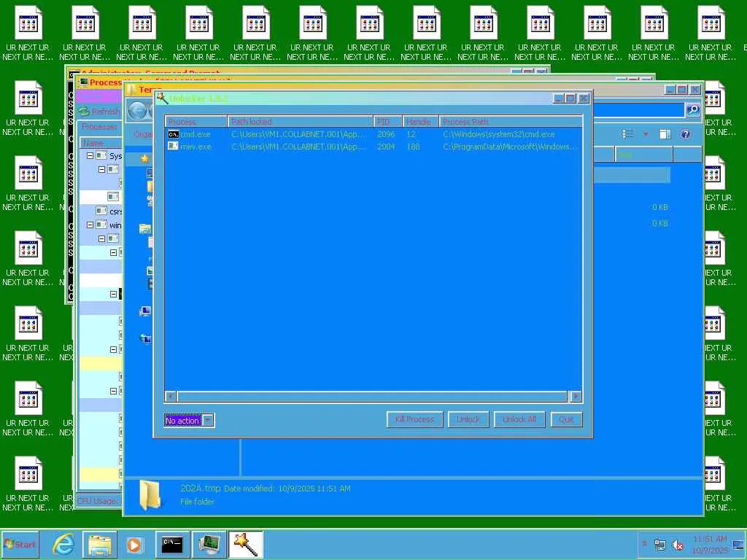Select the C:\Windows\system32\cmd.exe process path

[x=499, y=134]
